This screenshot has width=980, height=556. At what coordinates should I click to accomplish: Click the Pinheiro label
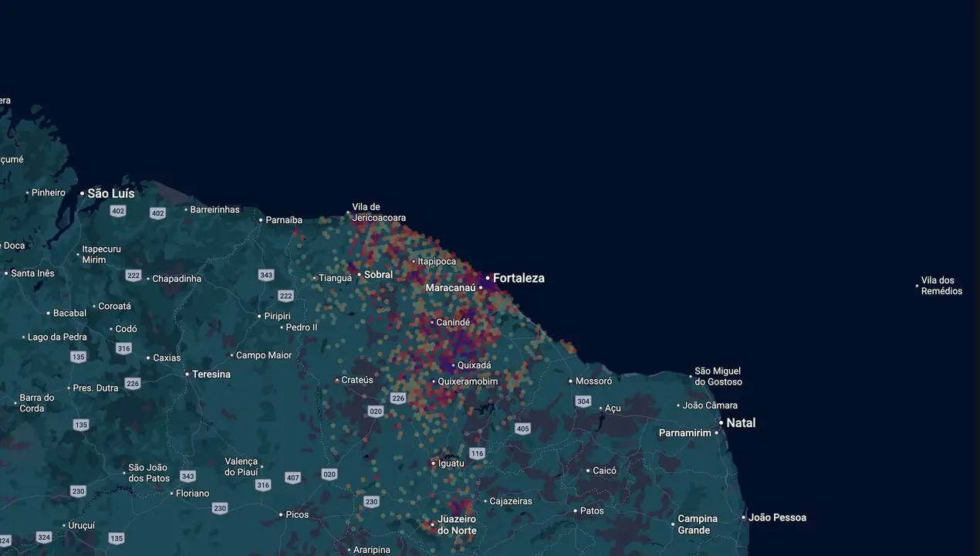pos(48,192)
